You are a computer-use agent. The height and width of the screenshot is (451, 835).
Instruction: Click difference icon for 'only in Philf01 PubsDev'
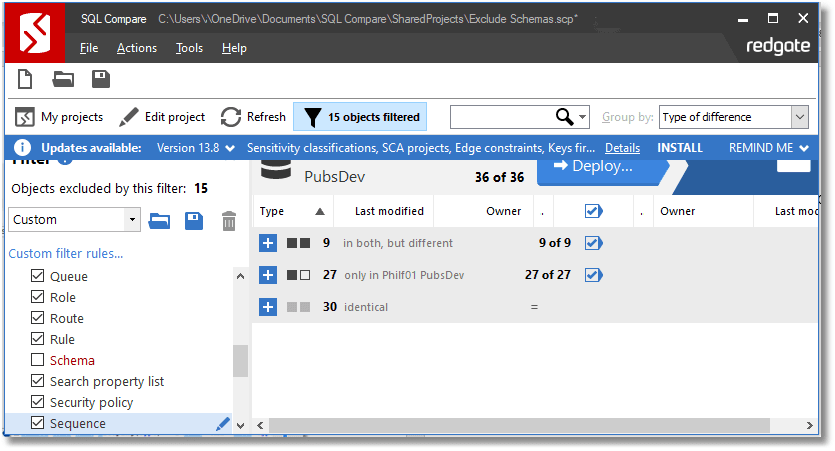point(298,275)
